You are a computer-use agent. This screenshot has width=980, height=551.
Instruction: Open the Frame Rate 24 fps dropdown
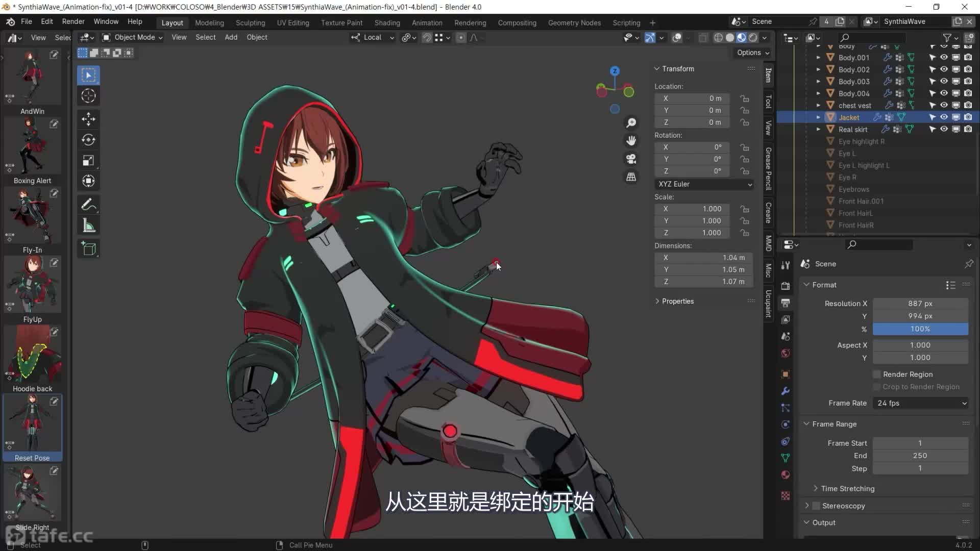(921, 403)
